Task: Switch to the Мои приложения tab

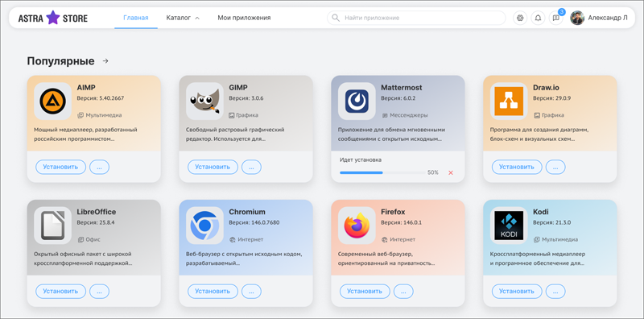Action: 244,18
